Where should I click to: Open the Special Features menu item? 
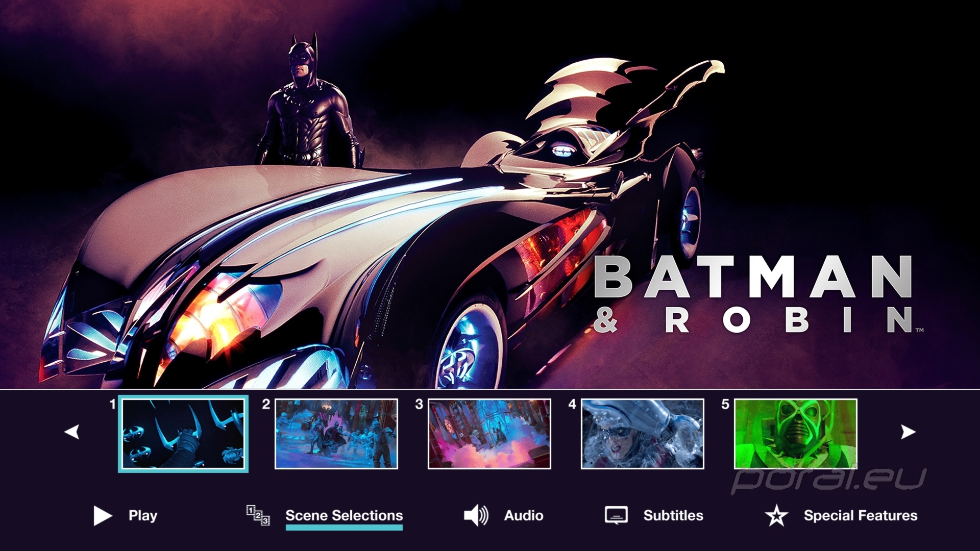pyautogui.click(x=861, y=516)
